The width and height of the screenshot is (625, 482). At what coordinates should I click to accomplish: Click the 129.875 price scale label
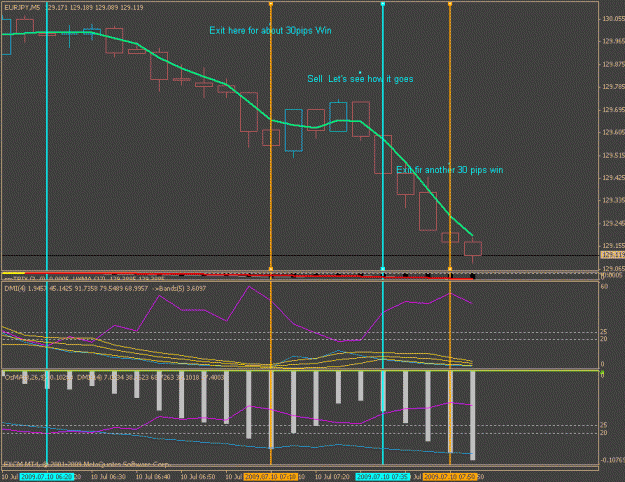[x=613, y=64]
